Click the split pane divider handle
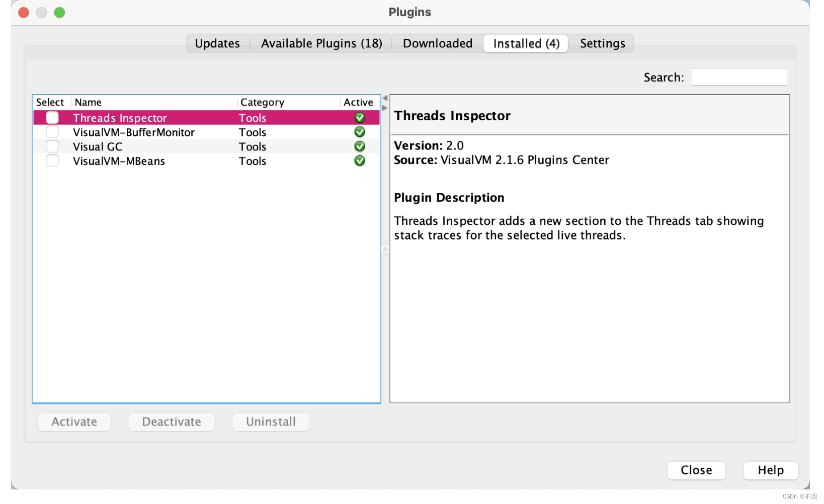 tap(385, 249)
